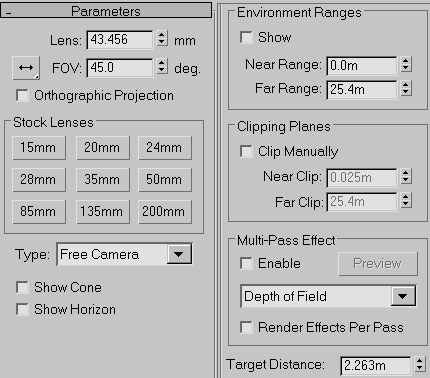Enable Clip Manually checkbox

(x=246, y=152)
